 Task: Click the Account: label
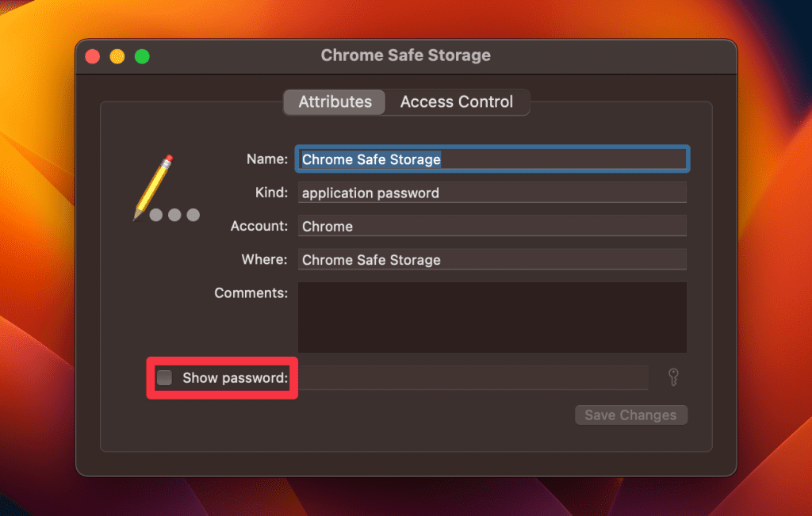coord(259,226)
